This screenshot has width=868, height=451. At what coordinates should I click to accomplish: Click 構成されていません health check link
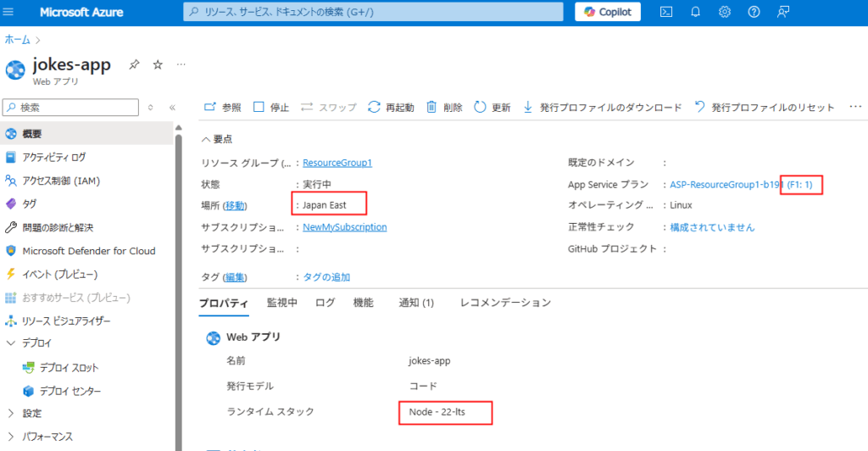712,227
